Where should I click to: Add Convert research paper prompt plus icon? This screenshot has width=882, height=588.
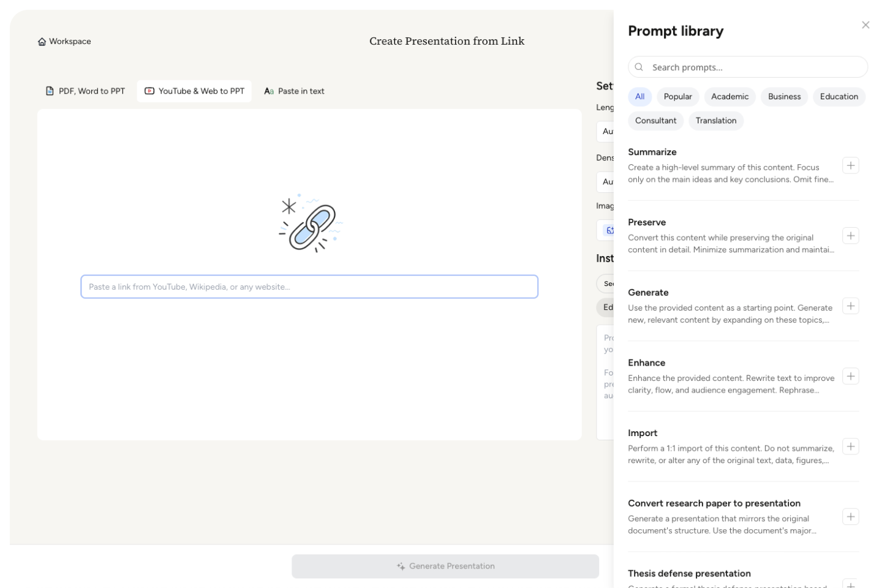pyautogui.click(x=850, y=517)
